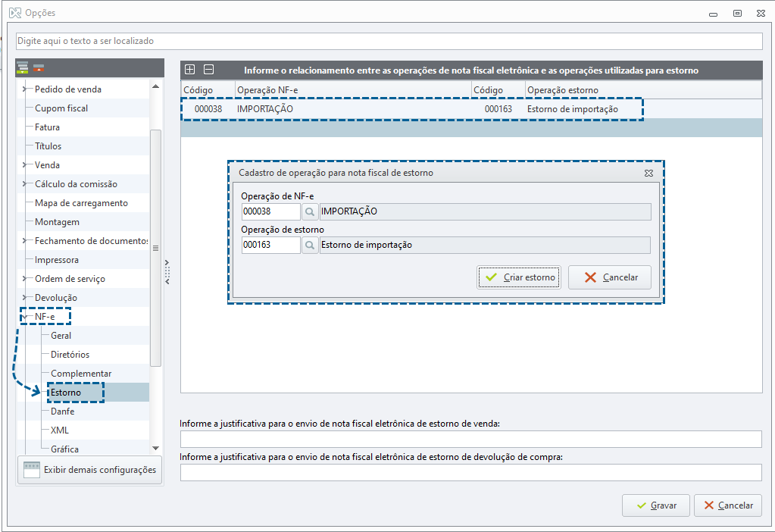Open search lookup for Operação de estorno
Image resolution: width=775 pixels, height=532 pixels.
[309, 245]
